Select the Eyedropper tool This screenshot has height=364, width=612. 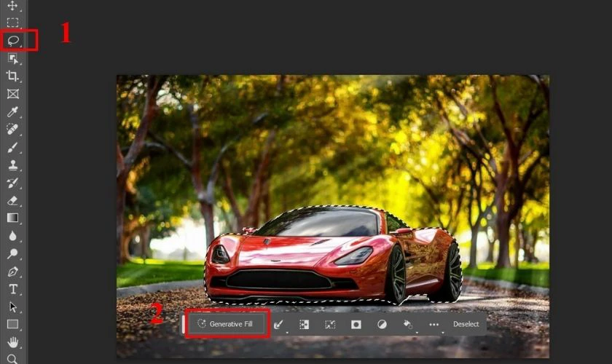[x=12, y=112]
